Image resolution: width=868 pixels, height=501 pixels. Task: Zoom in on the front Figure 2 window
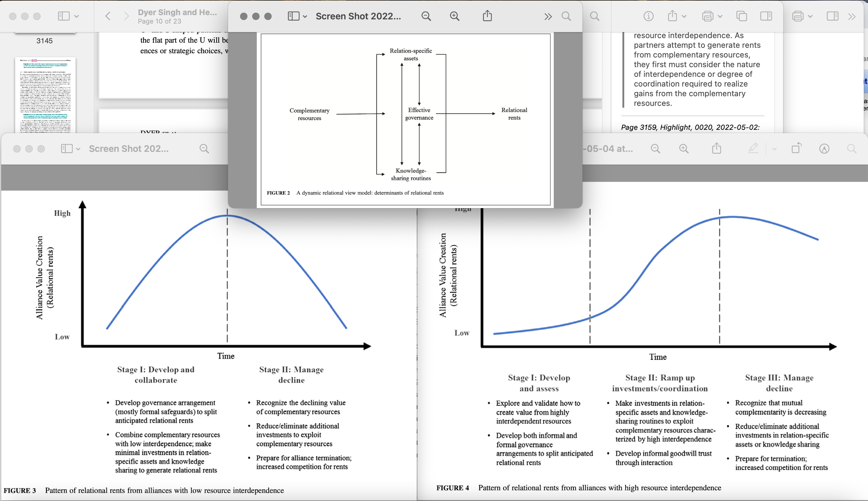(455, 16)
